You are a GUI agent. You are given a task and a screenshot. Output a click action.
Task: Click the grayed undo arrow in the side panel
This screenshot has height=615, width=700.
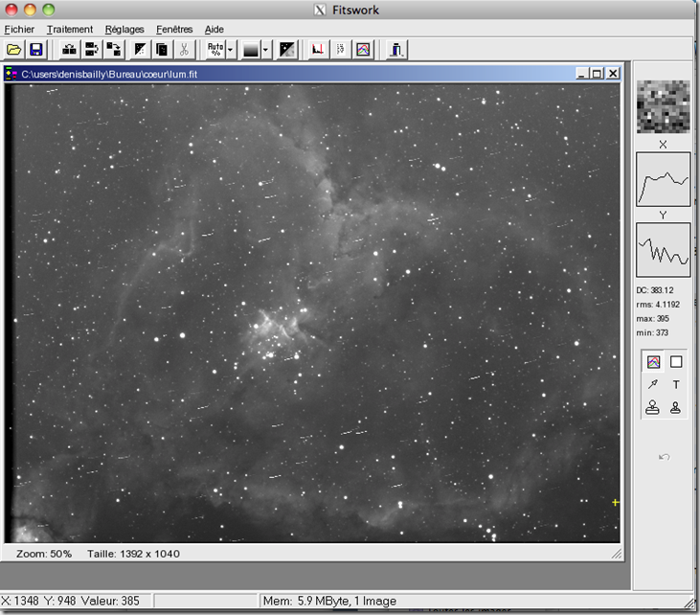(665, 456)
